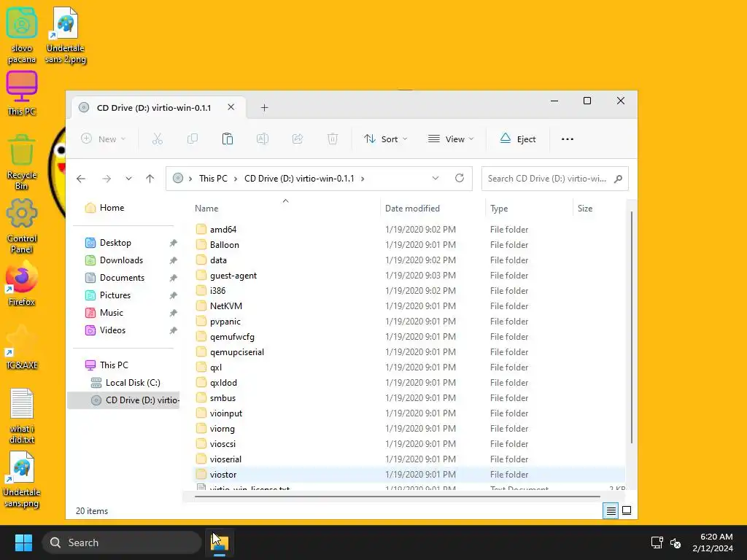Click the vertical scrollbar of file list
Screen dimensions: 747x560
coord(632,327)
